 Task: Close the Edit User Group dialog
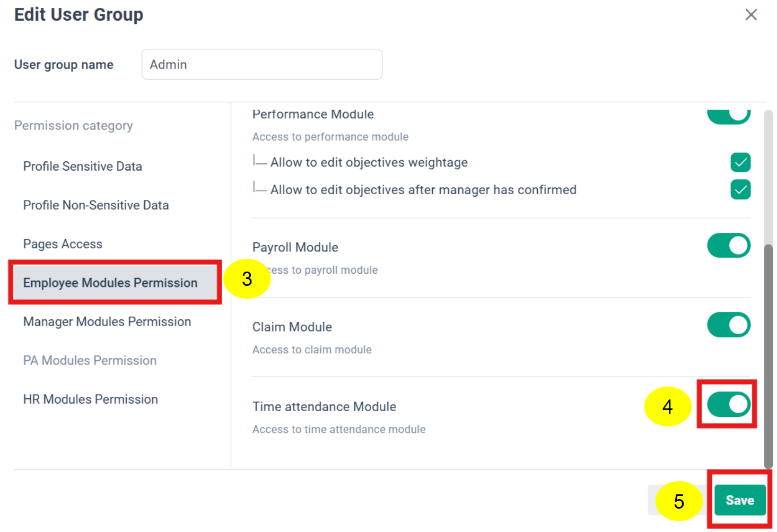tap(751, 14)
